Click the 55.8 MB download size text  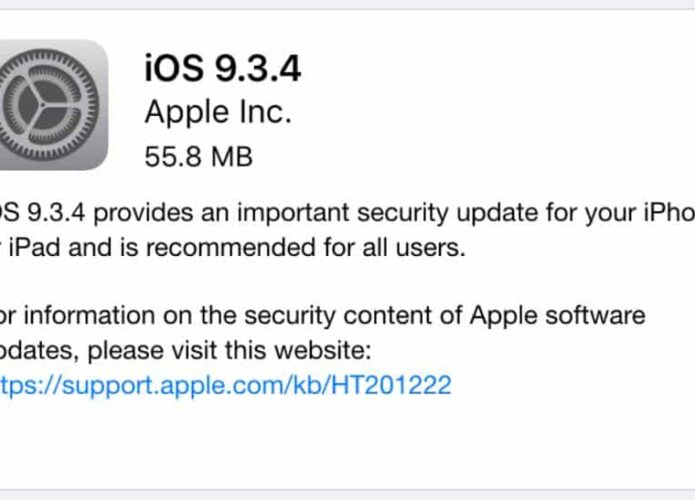(199, 156)
